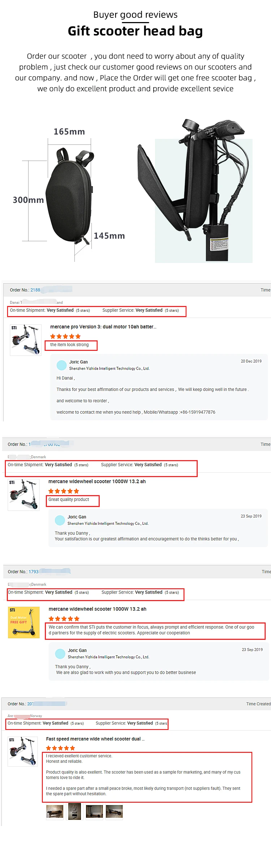Open the order number link starting with 1793
Viewport: 271px width, 868px height.
34,572
